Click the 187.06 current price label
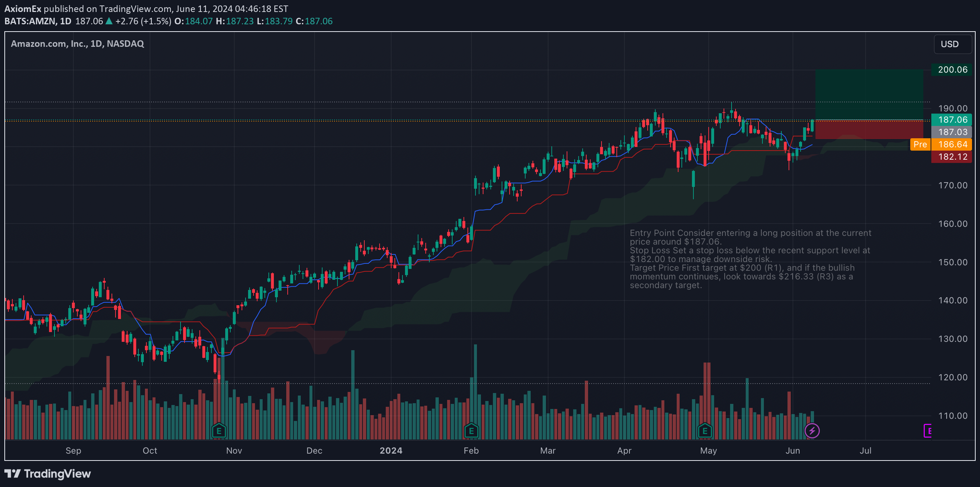Screen dimensions: 980x487 (951, 120)
